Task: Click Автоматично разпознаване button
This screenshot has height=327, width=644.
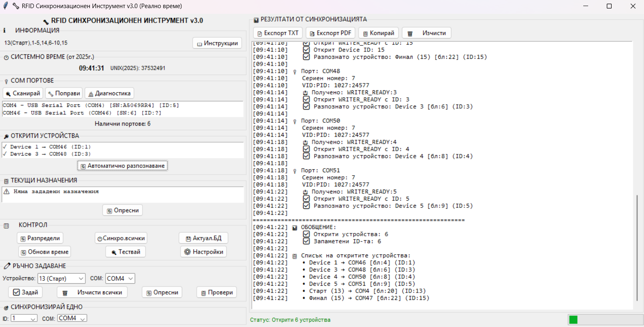Action: tap(122, 166)
